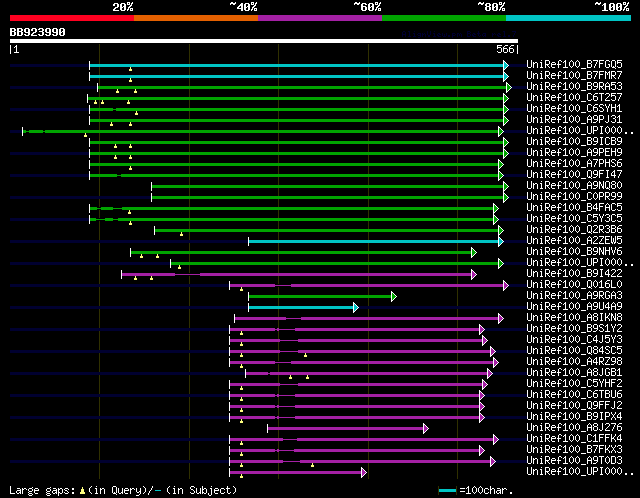Click the red 20% identity legend segment

click(x=72, y=18)
